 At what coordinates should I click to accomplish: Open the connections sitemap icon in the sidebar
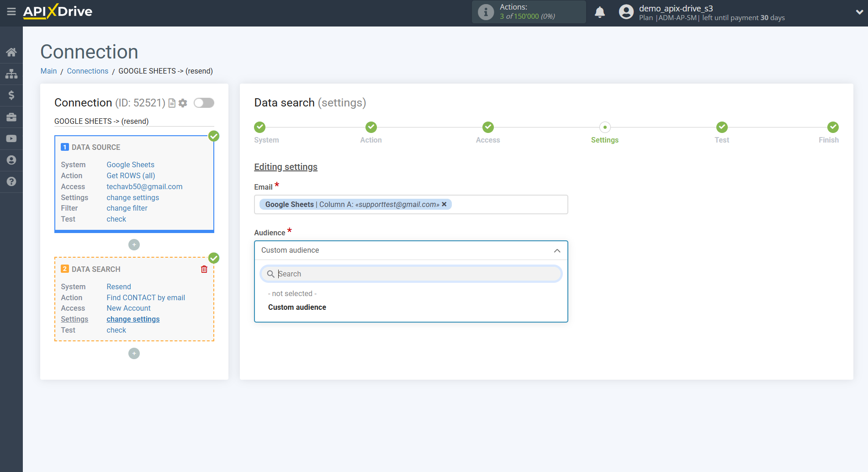(11, 74)
